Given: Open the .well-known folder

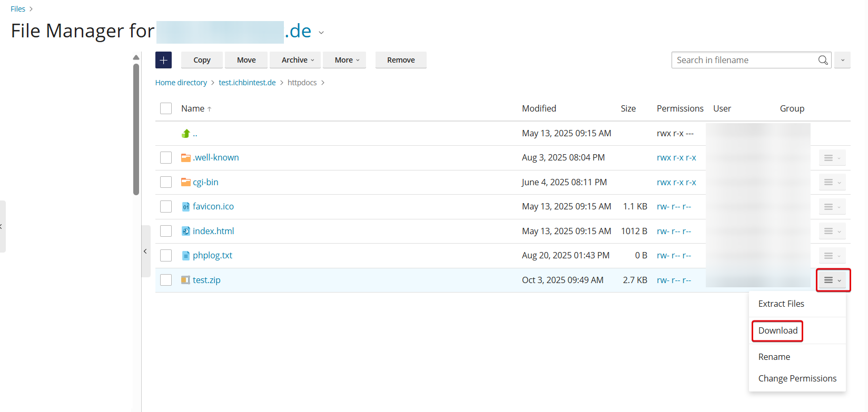Looking at the screenshot, I should click(x=216, y=157).
